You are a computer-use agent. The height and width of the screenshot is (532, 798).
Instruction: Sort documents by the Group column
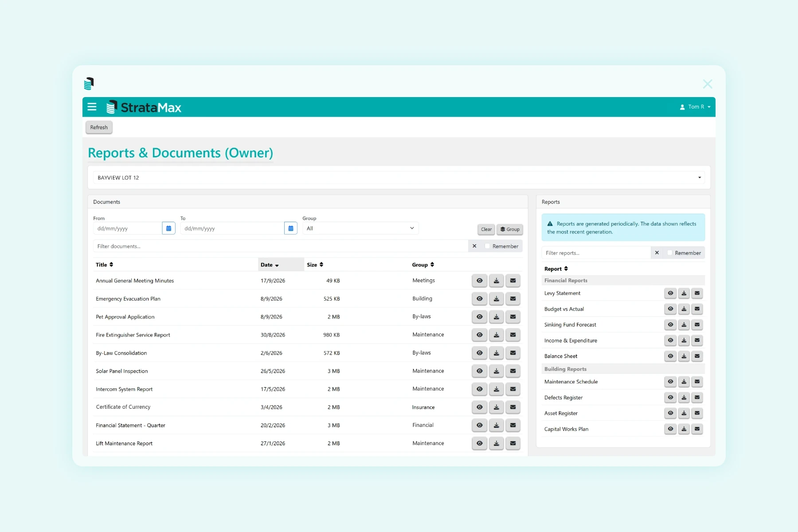(423, 265)
